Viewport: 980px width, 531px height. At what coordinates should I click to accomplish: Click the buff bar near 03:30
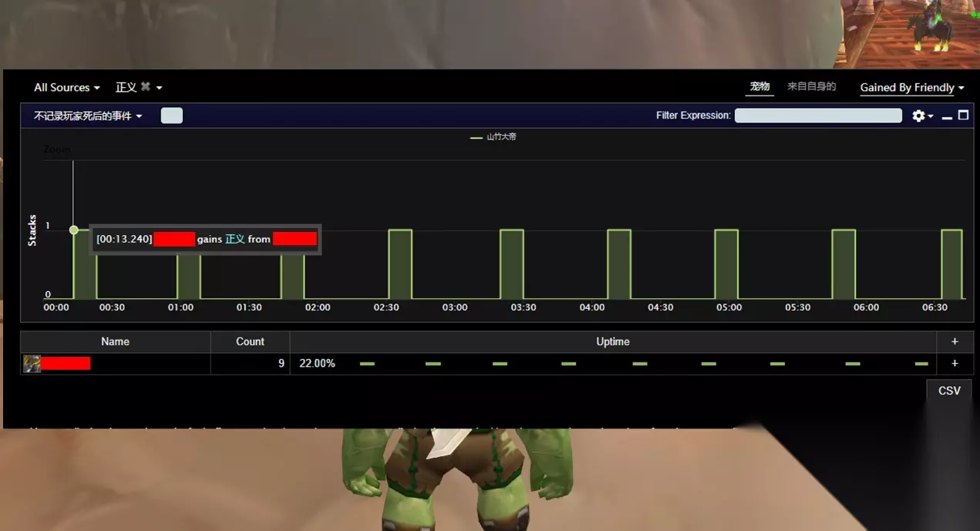(x=512, y=264)
